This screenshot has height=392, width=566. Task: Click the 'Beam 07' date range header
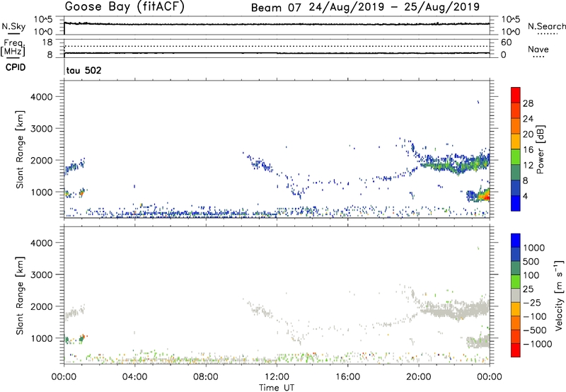point(365,7)
